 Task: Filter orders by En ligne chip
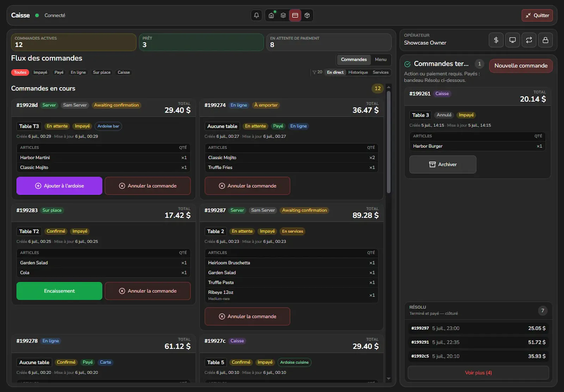(78, 72)
